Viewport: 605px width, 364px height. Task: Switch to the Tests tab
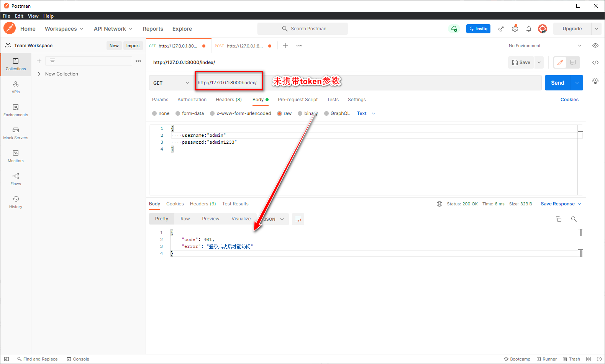tap(333, 100)
